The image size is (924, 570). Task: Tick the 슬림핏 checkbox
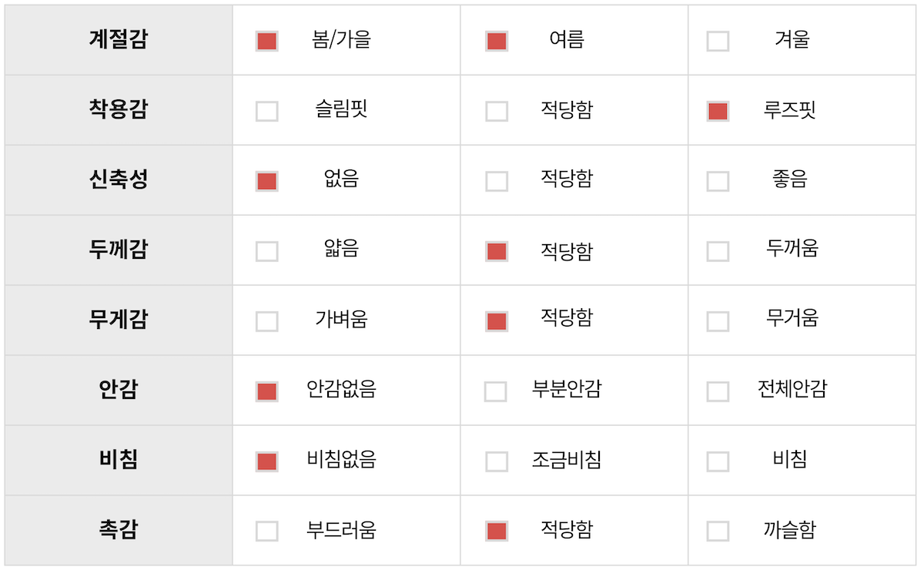[266, 111]
